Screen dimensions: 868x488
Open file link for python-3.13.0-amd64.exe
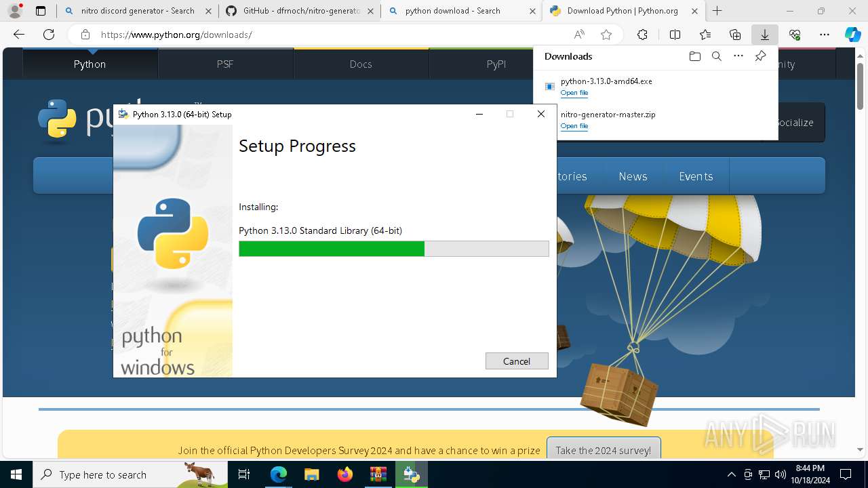(574, 93)
